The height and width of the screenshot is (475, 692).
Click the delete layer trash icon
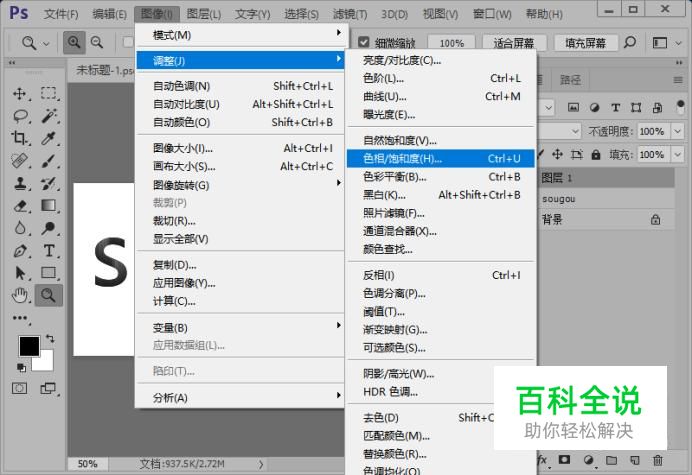tap(658, 460)
